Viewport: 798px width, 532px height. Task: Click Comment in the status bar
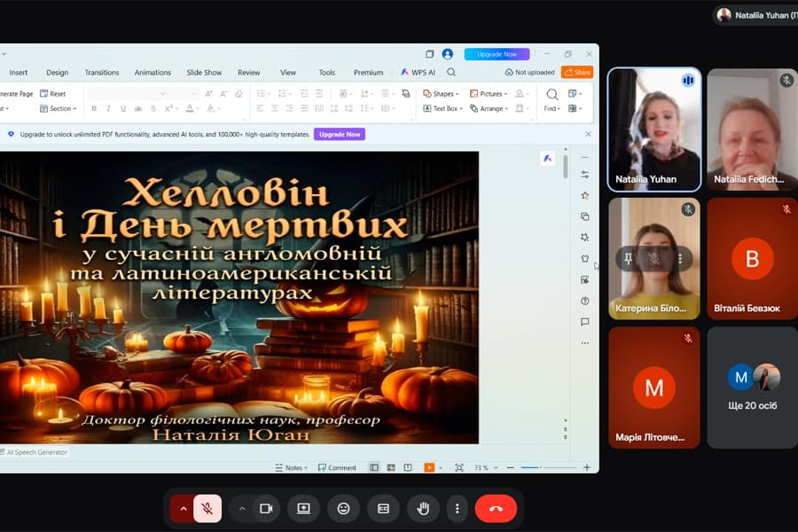[337, 467]
